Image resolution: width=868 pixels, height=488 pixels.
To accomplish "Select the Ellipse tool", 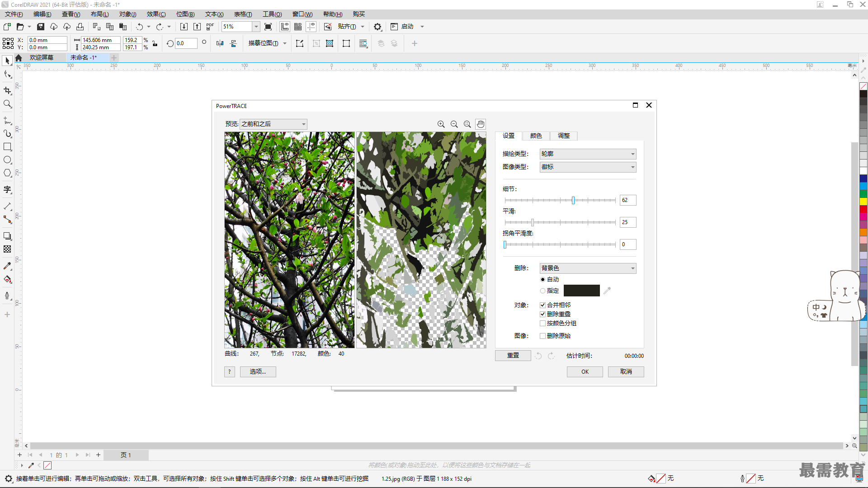I will coord(7,160).
